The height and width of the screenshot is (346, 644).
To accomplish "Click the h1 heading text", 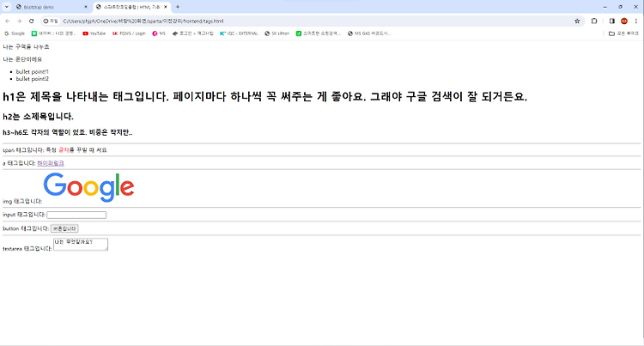I will click(265, 97).
